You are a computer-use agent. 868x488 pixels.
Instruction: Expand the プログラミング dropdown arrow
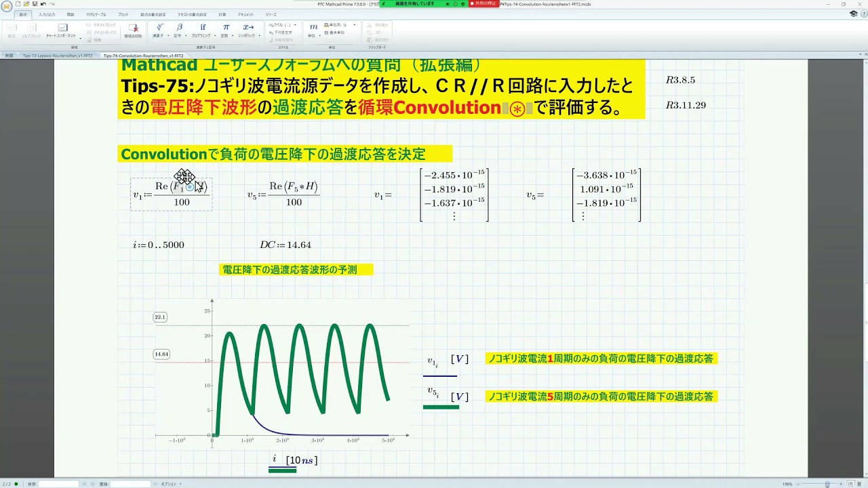point(214,35)
